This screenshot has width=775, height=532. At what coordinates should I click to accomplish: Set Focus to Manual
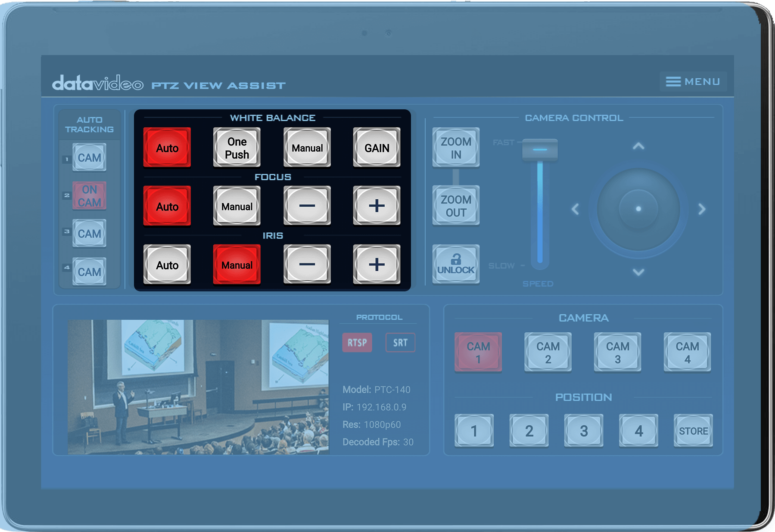(x=237, y=206)
